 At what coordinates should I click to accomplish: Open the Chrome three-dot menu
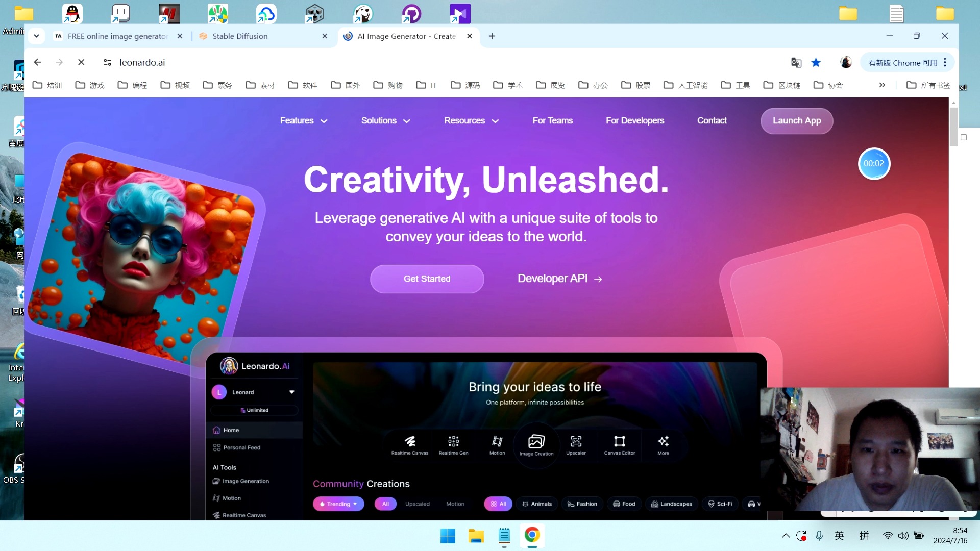[945, 62]
